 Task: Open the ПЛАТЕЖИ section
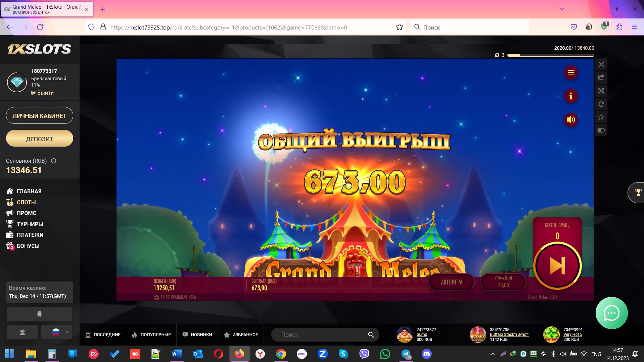(25, 235)
